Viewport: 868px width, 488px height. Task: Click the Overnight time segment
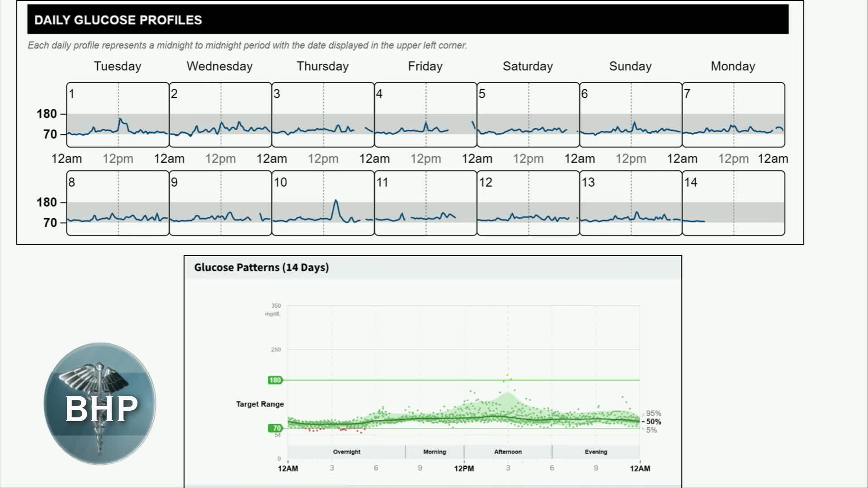(346, 452)
